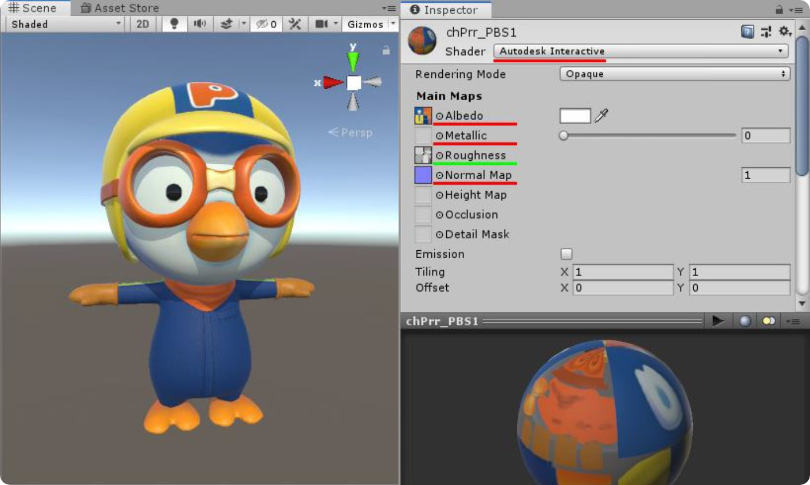
Task: Open the Height Map texture picker circle
Action: 439,195
